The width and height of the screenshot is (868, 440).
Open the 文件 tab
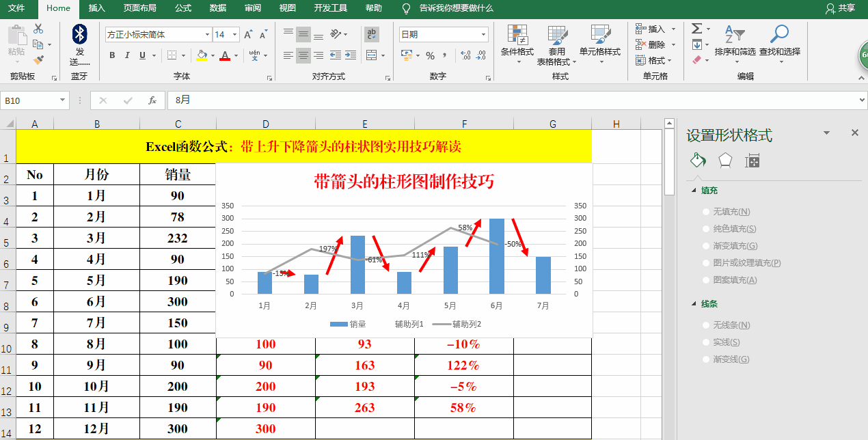pyautogui.click(x=16, y=8)
